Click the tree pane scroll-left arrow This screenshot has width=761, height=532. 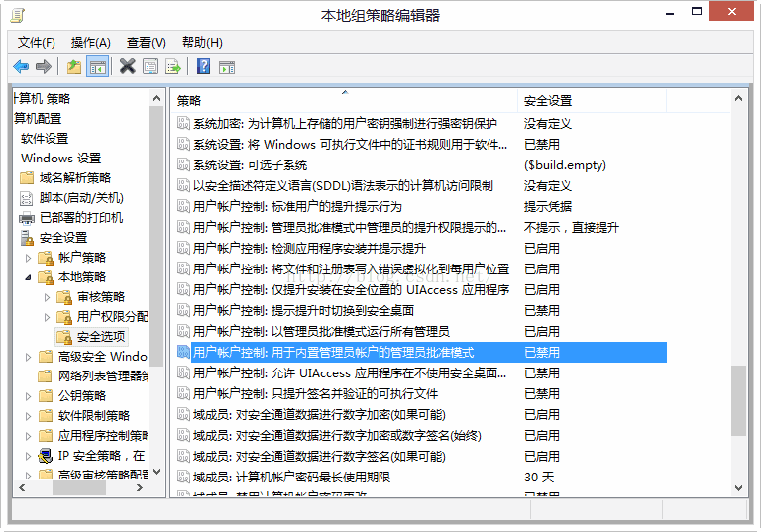tap(22, 487)
